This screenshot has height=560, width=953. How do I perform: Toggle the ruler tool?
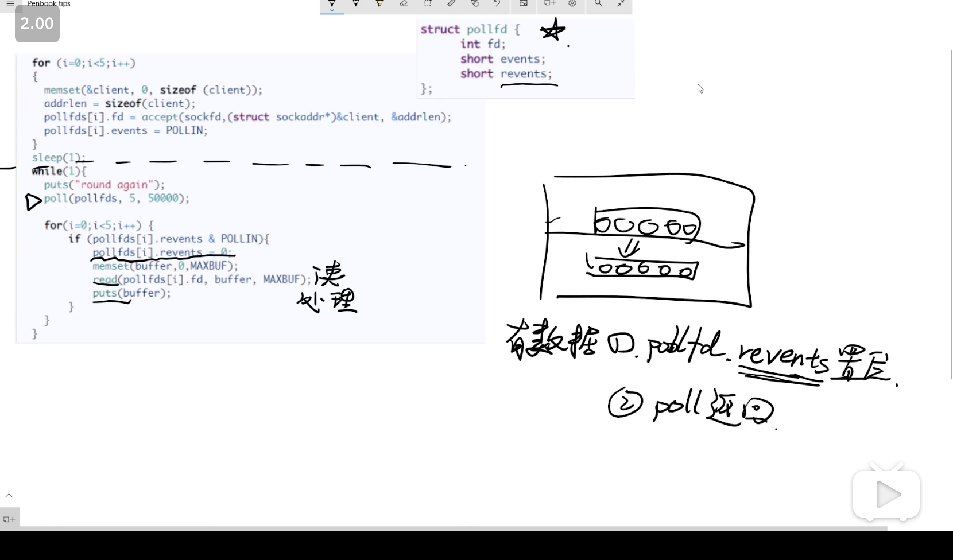point(452,3)
